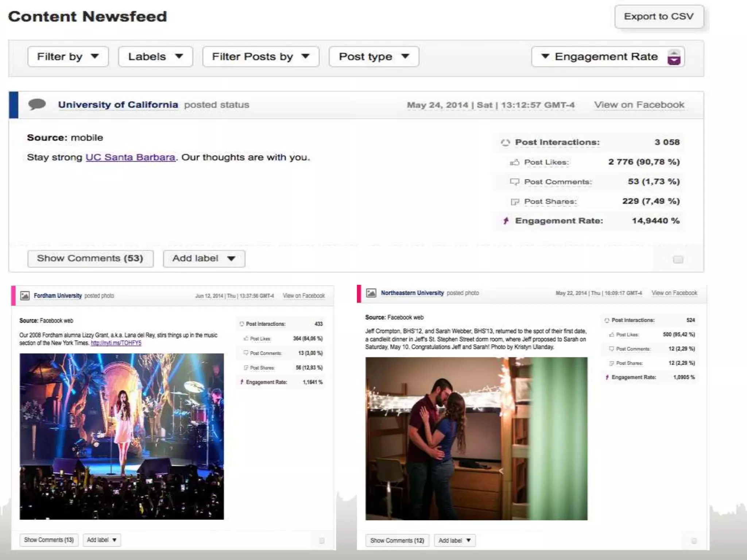The width and height of the screenshot is (747, 560).
Task: Click the Fordham post photo type icon
Action: [25, 295]
